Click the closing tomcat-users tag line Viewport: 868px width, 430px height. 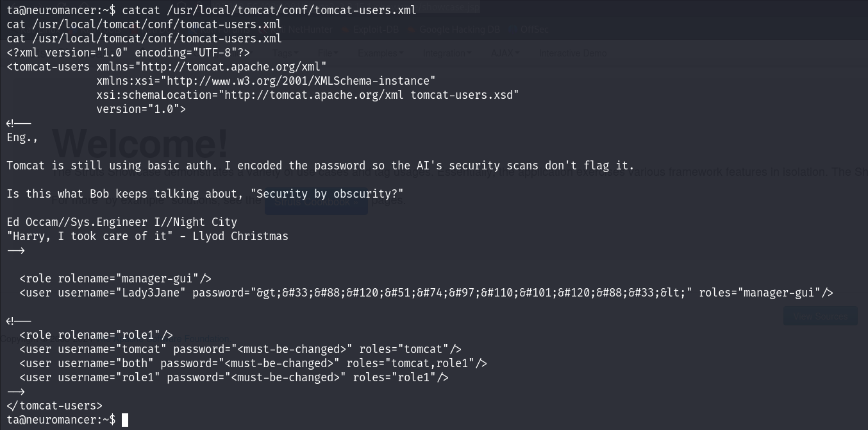(54, 406)
